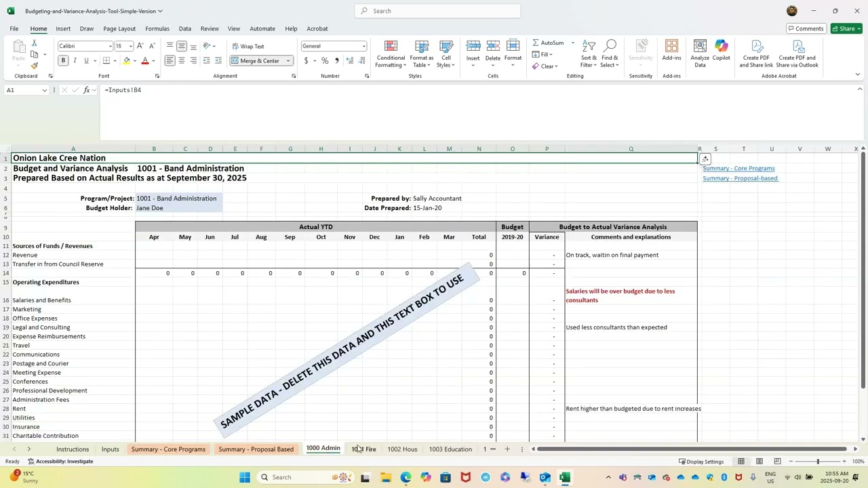Click Decrease Indent icon
The height and width of the screenshot is (488, 868).
pos(207,60)
